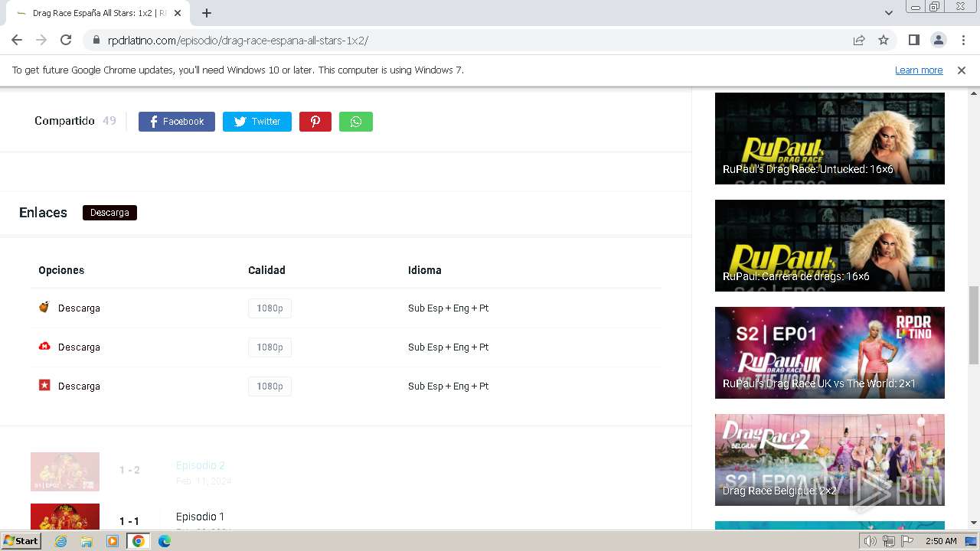The width and height of the screenshot is (980, 551).
Task: Click the Opciones column header
Action: (x=61, y=270)
